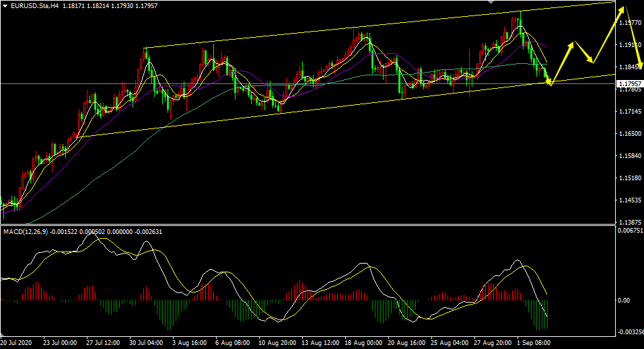Screen dimensions: 644x349
Task: Click the MACD value 0.000502
Action: pyautogui.click(x=92, y=232)
